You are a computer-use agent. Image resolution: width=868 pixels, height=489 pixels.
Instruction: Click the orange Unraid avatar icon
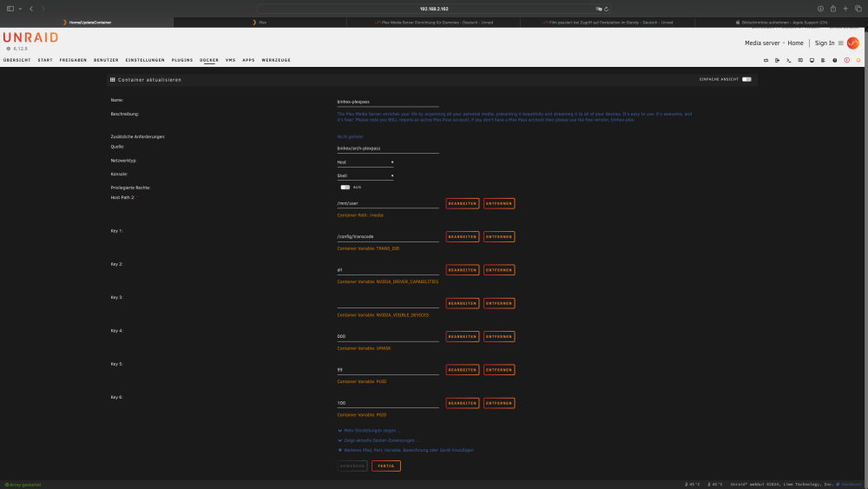[x=852, y=43]
